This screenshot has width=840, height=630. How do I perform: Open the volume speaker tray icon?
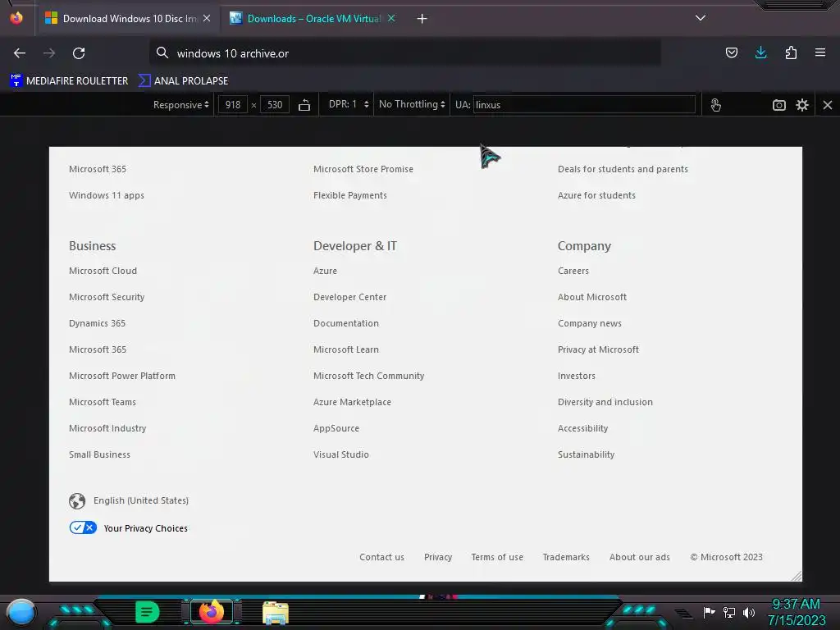(748, 612)
